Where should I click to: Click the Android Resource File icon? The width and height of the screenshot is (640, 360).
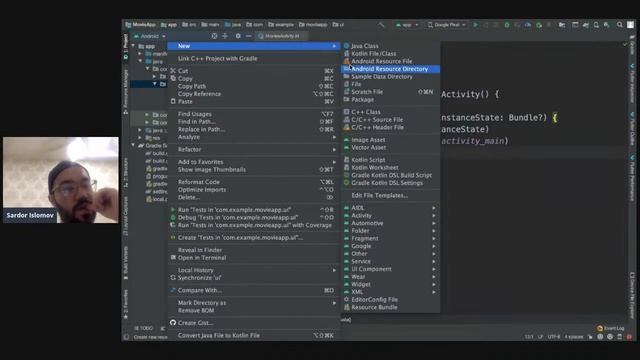pos(347,61)
